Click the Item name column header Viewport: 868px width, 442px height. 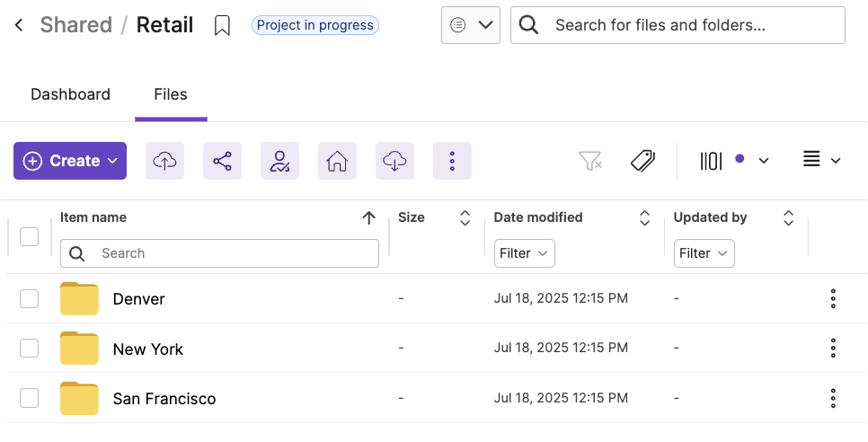click(x=93, y=217)
